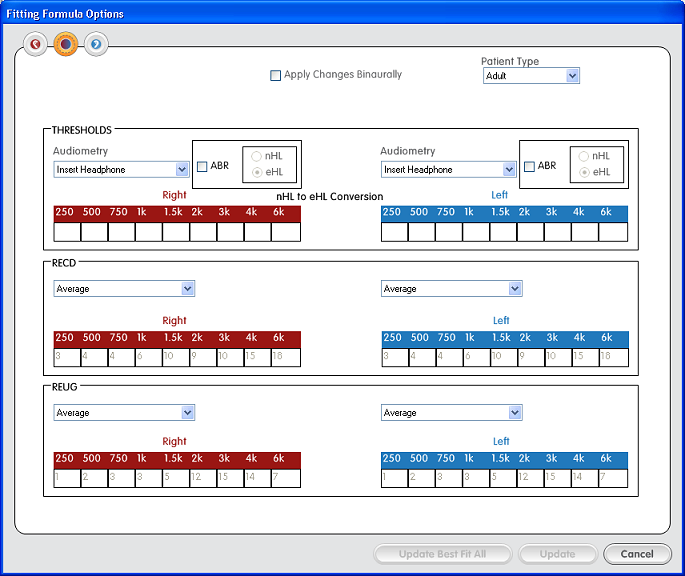Click the REUG group heading
This screenshot has height=576, width=685.
click(64, 387)
